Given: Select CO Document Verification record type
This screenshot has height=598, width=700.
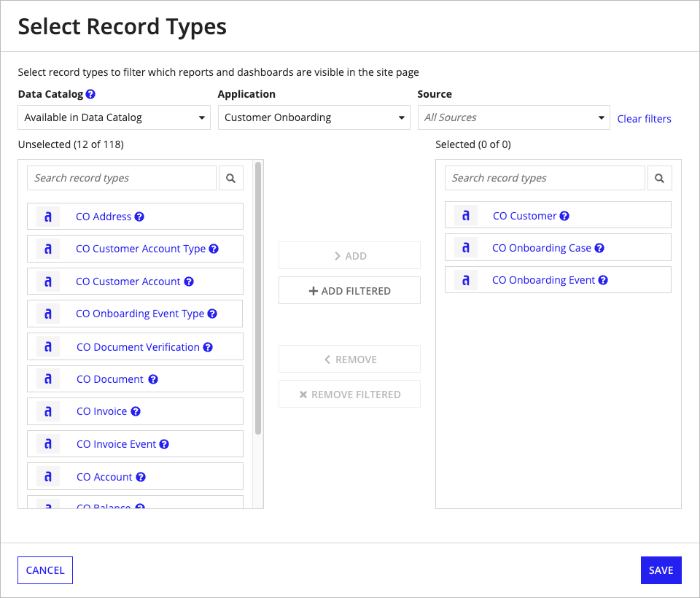Looking at the screenshot, I should (x=136, y=346).
